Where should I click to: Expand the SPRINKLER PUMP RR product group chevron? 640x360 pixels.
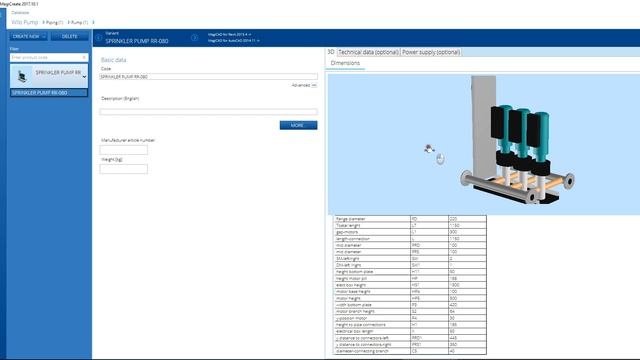pyautogui.click(x=84, y=77)
